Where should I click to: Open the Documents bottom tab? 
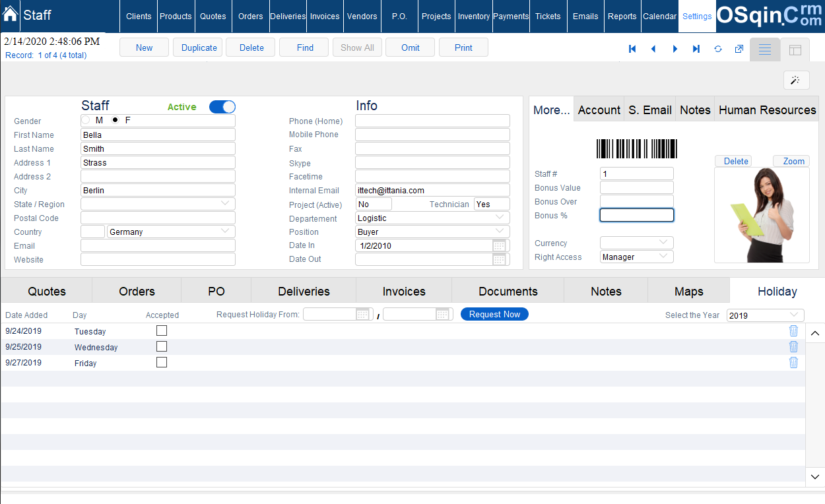[x=508, y=291]
